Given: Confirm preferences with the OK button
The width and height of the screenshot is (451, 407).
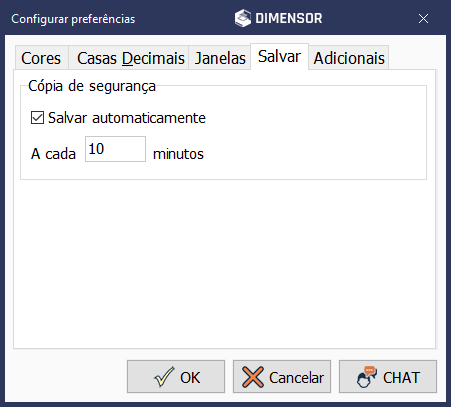Looking at the screenshot, I should [176, 377].
